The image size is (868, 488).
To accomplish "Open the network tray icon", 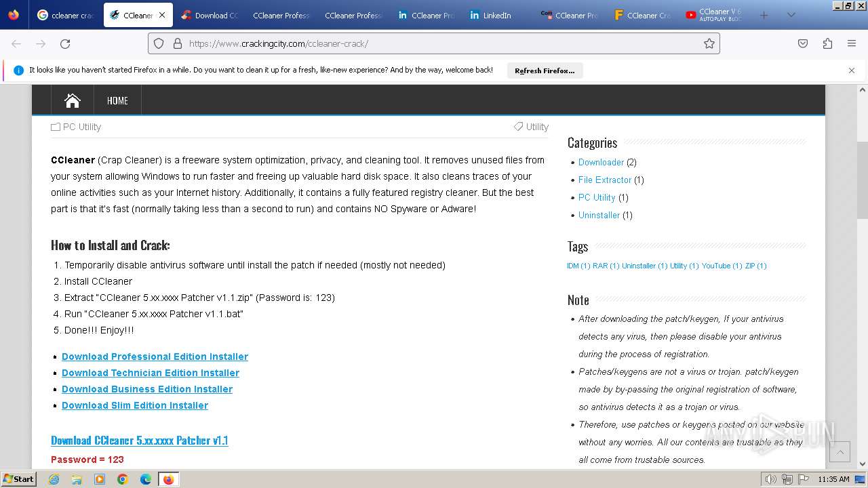I will [787, 479].
